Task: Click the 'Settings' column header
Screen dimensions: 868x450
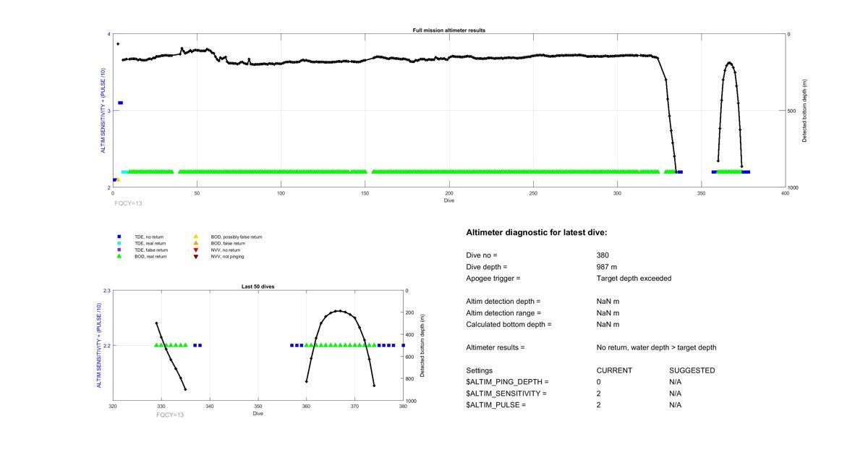Action: (x=480, y=370)
